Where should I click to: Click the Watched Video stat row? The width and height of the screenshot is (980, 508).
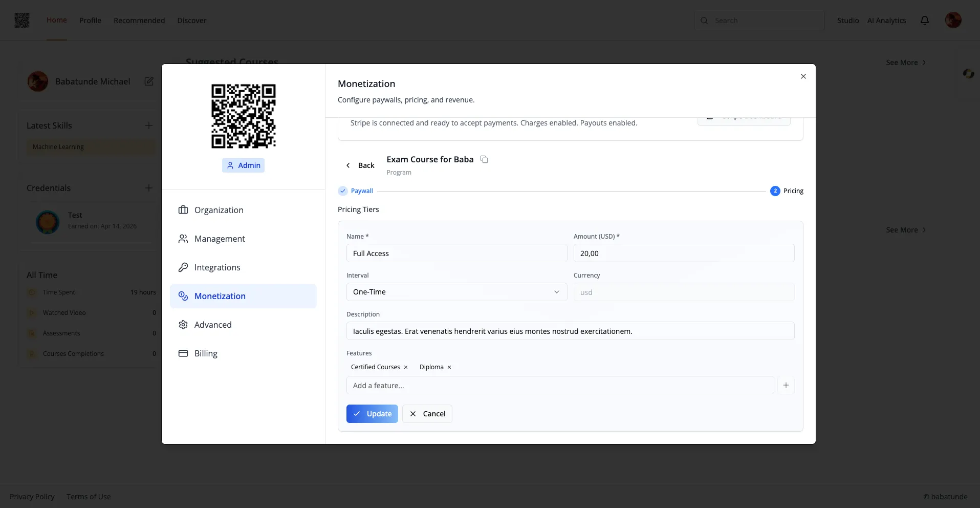tap(92, 313)
